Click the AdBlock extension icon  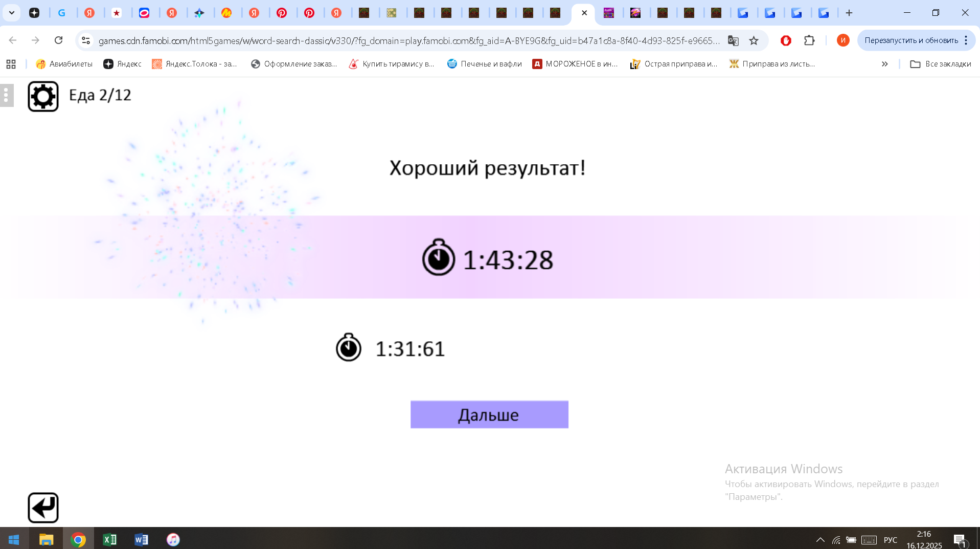click(x=786, y=40)
